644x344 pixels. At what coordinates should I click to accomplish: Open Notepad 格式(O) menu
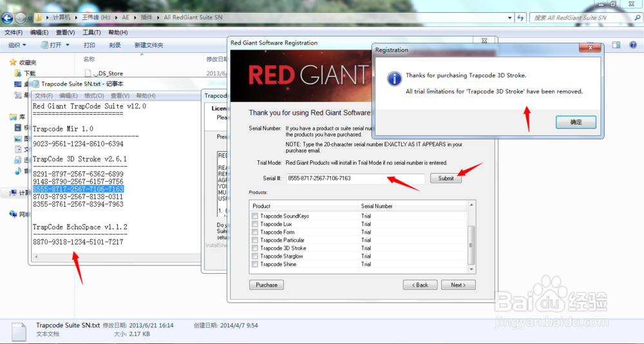point(94,96)
